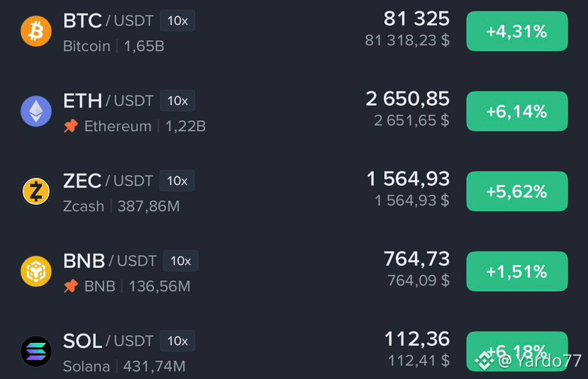
Task: Click the Solana logo icon
Action: pyautogui.click(x=36, y=351)
